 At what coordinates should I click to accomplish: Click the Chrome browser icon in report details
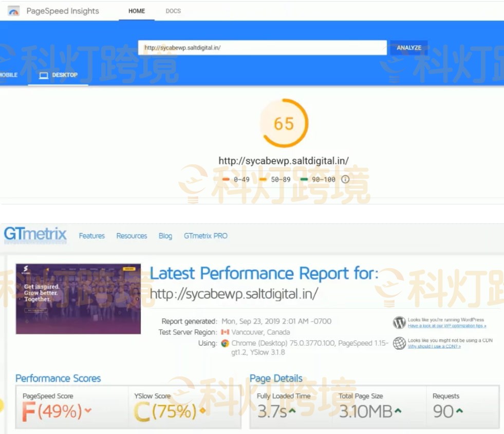click(225, 344)
